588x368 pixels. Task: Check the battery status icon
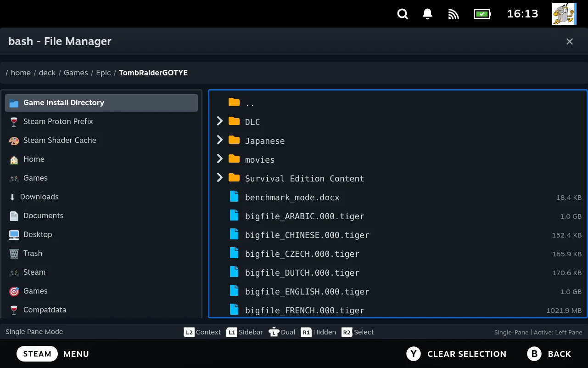[x=482, y=14]
